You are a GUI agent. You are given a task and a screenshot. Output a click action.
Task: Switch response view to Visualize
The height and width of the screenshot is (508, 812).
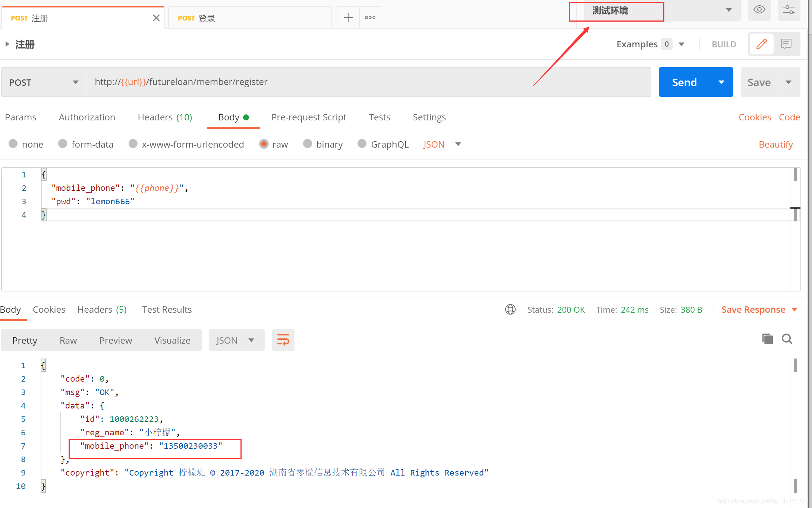pyautogui.click(x=172, y=340)
